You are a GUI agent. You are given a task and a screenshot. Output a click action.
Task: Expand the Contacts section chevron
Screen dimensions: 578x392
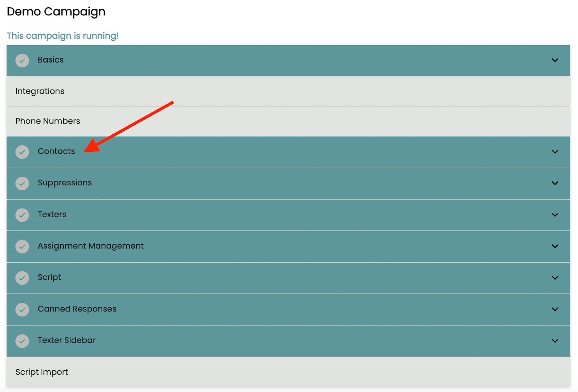tap(555, 152)
